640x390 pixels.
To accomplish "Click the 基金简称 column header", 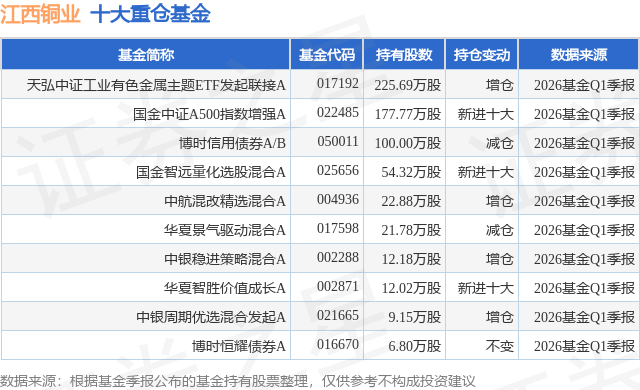I will pyautogui.click(x=146, y=55).
